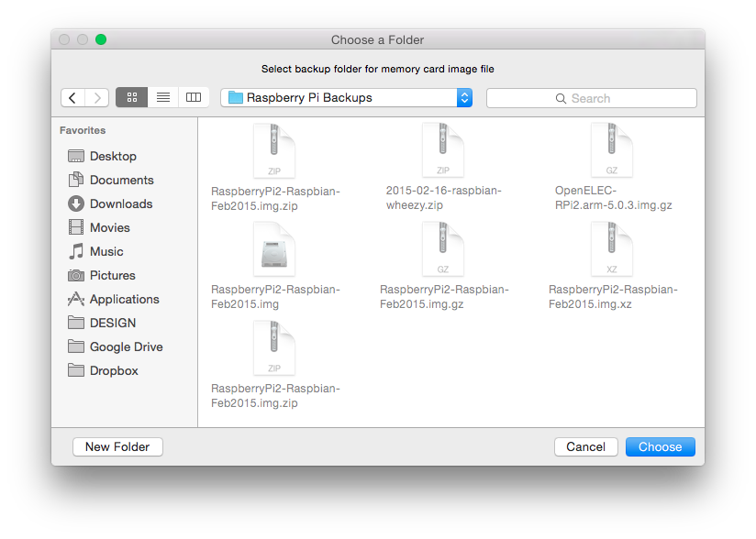Switch to icon grid view
756x539 pixels.
(x=131, y=97)
